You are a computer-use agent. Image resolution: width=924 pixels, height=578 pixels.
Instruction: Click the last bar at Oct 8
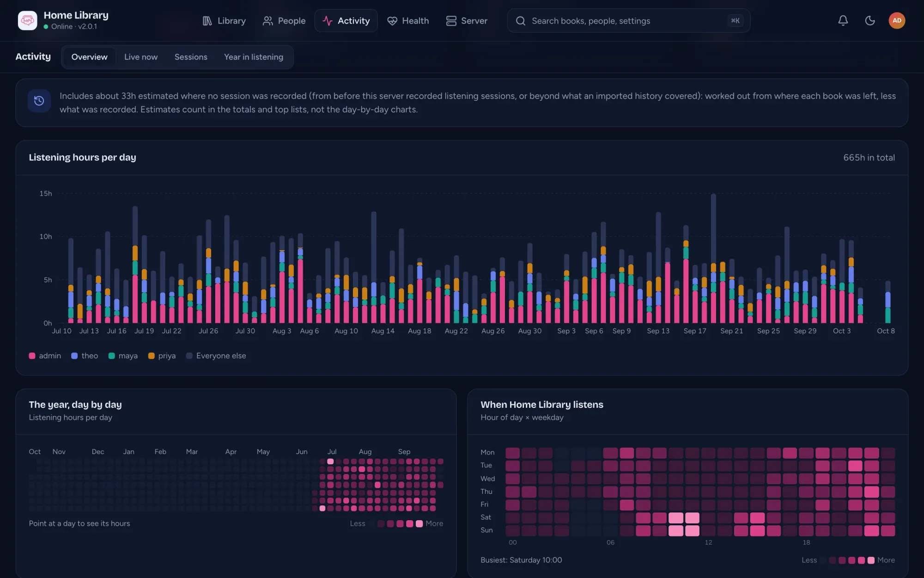click(x=888, y=301)
